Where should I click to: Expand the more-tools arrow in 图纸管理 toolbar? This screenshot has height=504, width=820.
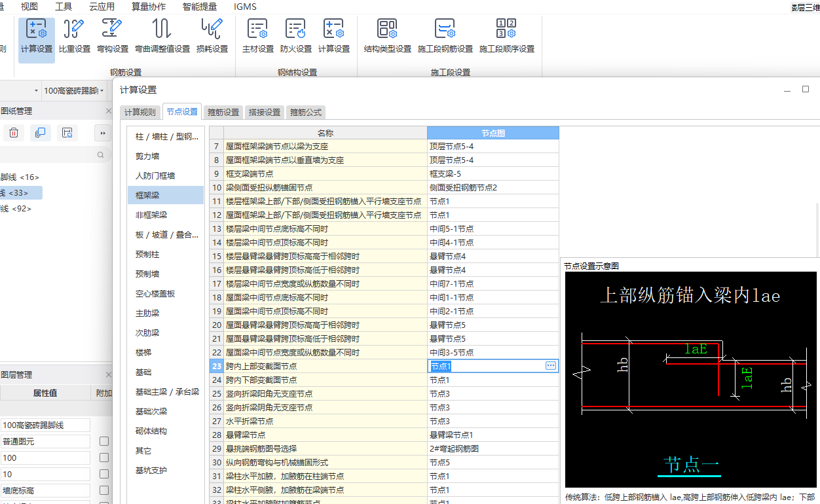point(102,133)
